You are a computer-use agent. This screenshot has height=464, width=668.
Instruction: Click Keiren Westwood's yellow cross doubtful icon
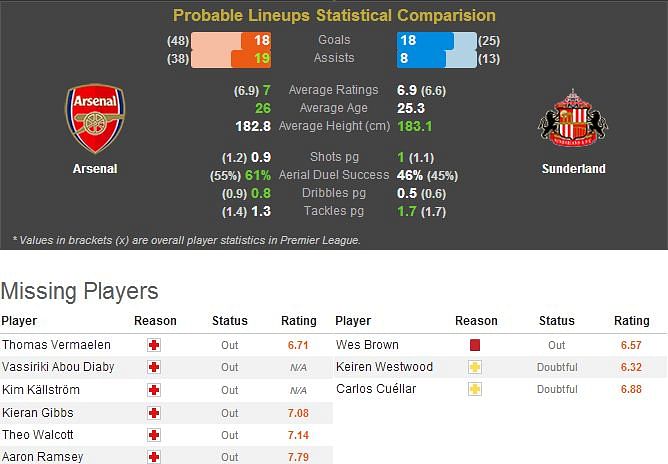[x=475, y=367]
